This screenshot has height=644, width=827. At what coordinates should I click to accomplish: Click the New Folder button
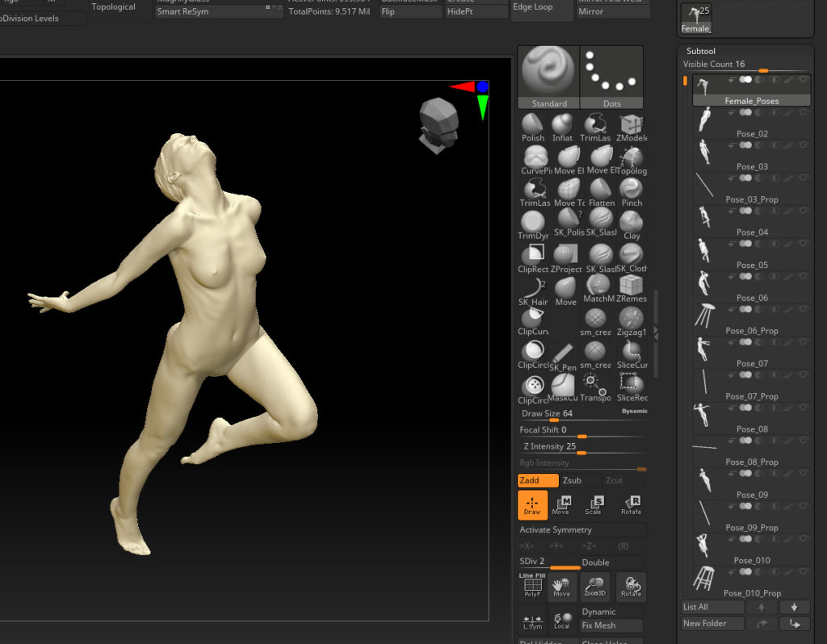(x=711, y=624)
